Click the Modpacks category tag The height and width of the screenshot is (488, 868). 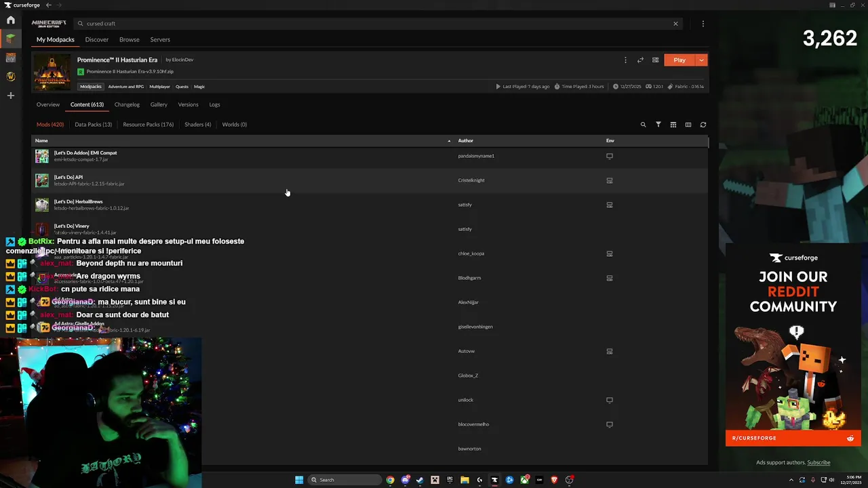point(91,87)
